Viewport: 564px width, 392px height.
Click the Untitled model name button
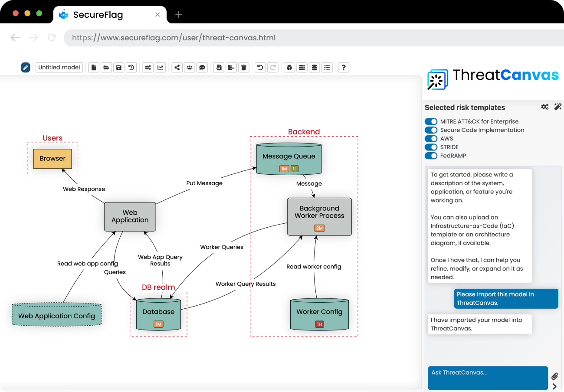[x=59, y=67]
